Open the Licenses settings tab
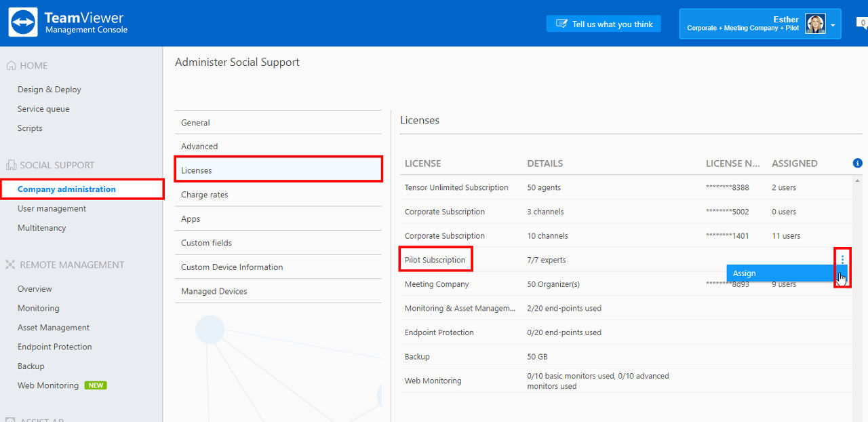 point(278,170)
